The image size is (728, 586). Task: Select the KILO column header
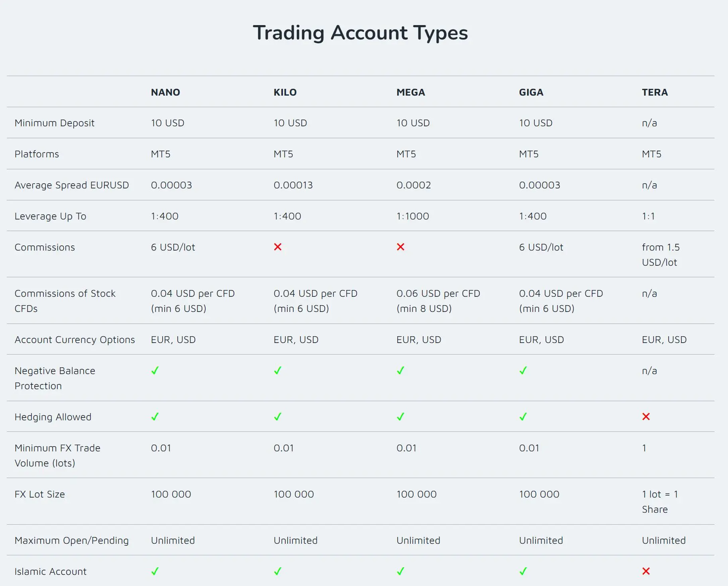click(285, 92)
